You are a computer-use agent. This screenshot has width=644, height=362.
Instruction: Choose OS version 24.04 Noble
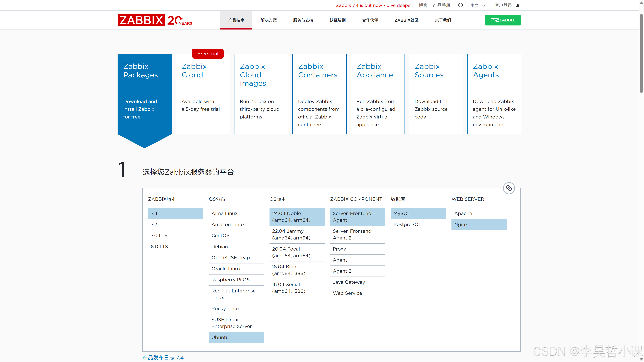tap(297, 217)
